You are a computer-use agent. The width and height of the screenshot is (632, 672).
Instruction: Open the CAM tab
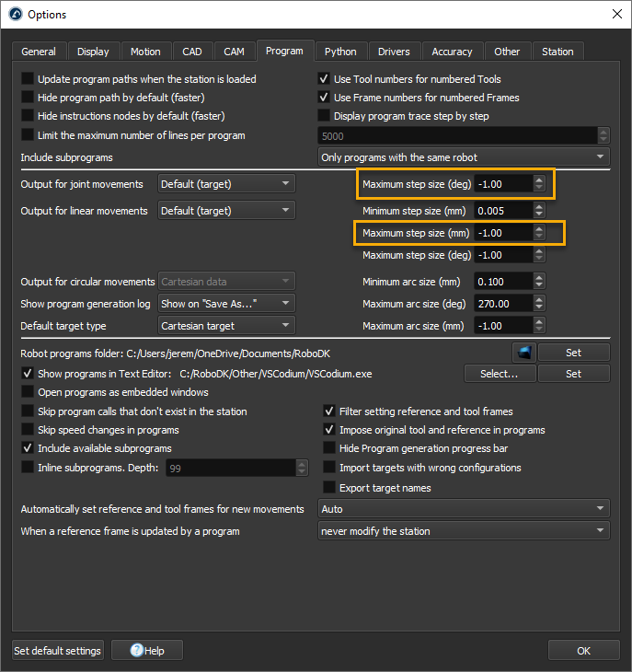coord(235,52)
